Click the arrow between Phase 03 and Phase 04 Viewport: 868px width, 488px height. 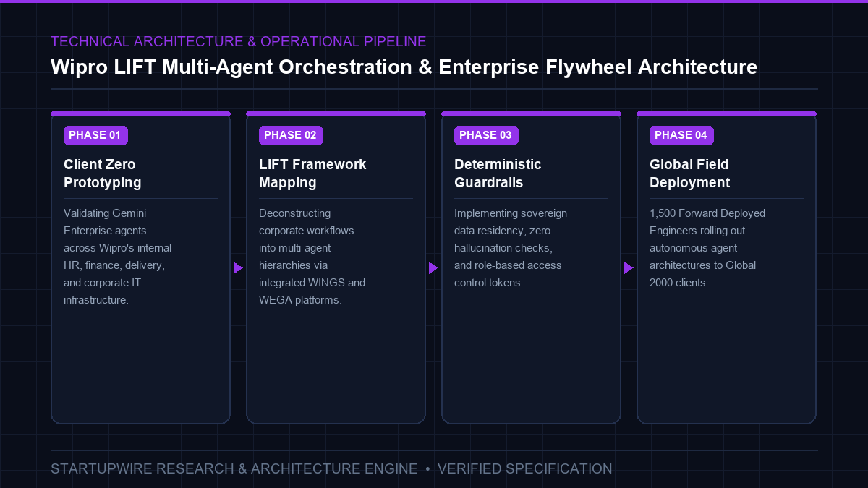(x=629, y=268)
